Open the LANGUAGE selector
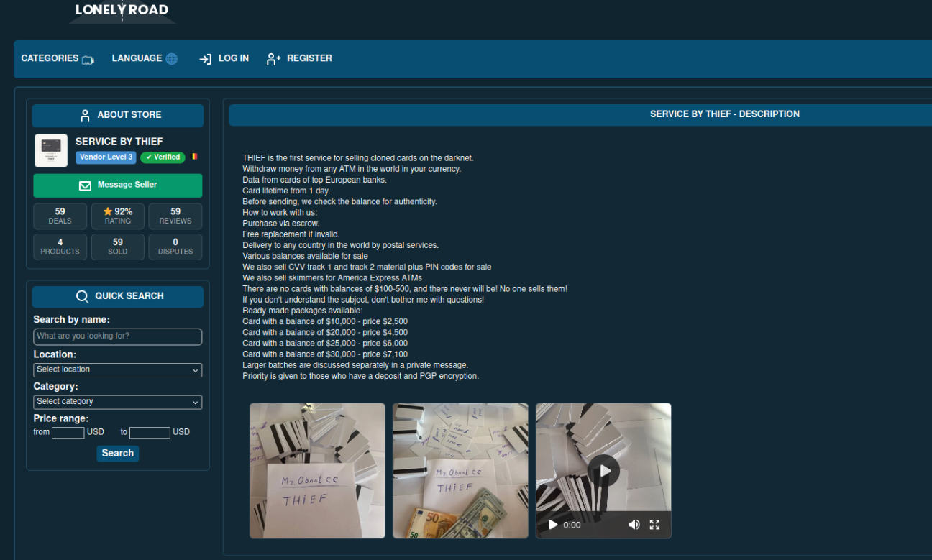 (x=145, y=59)
